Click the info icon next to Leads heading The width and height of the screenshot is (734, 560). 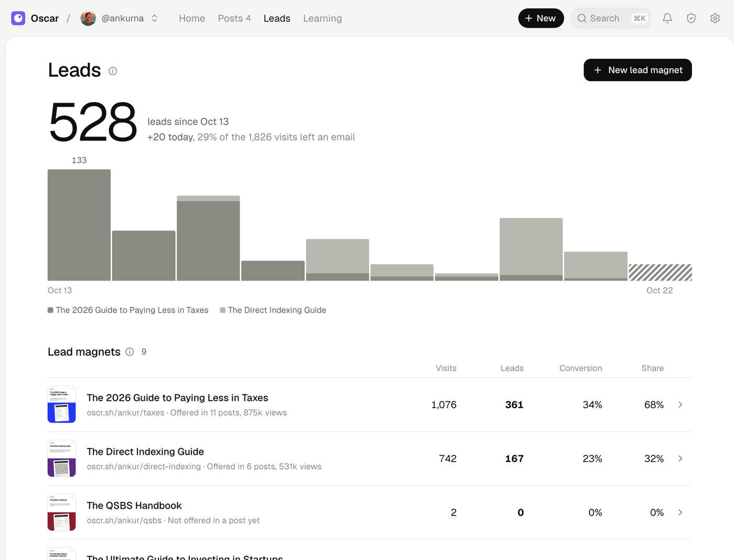pyautogui.click(x=113, y=71)
